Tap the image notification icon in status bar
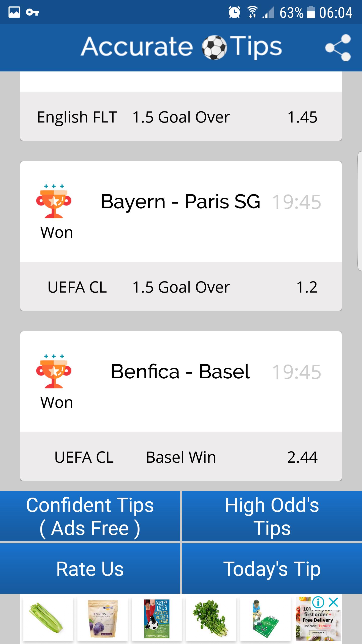This screenshot has width=362, height=644. (x=14, y=12)
